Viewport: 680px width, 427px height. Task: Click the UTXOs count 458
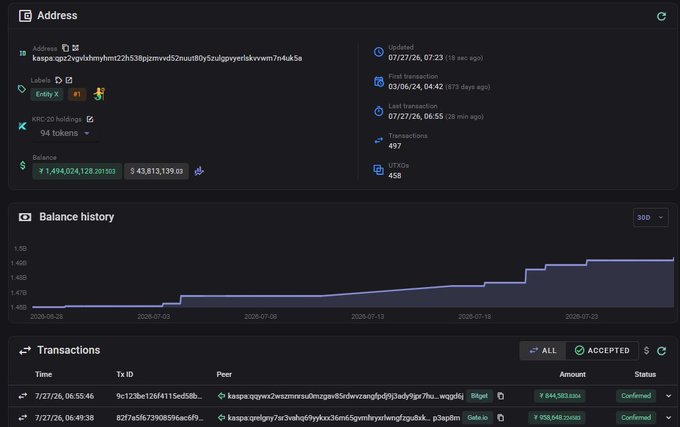(x=395, y=176)
